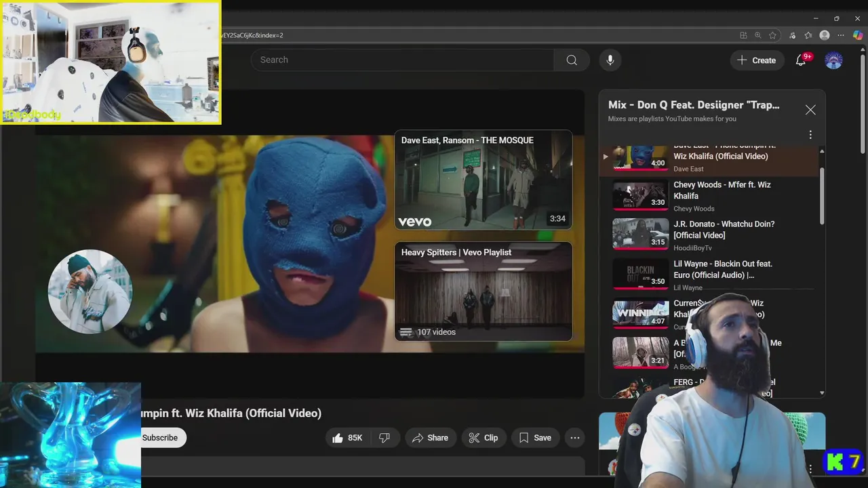The width and height of the screenshot is (868, 488).
Task: Select the WINNING 4:07 thumbnail
Action: coord(641,313)
